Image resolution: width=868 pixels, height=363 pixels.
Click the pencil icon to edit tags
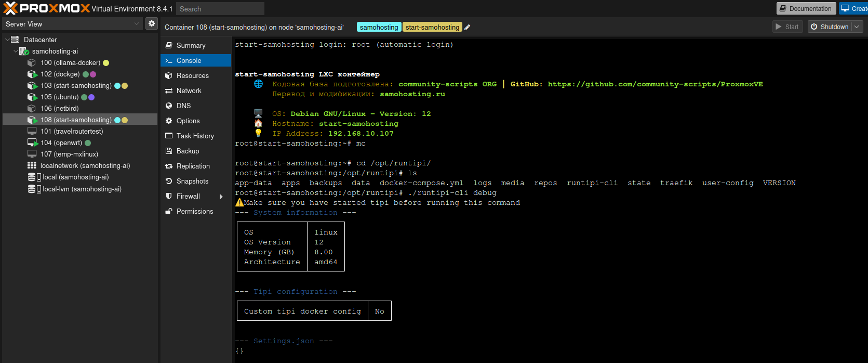coord(467,27)
